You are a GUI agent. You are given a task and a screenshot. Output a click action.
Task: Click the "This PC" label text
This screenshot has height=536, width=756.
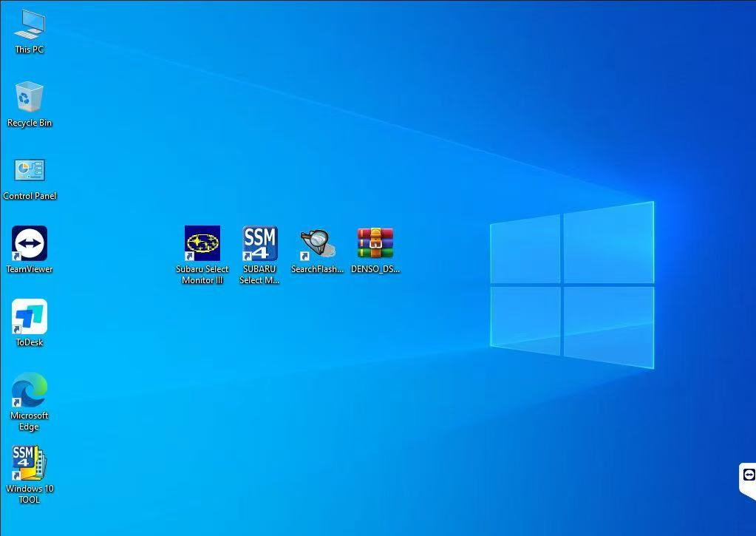click(30, 50)
